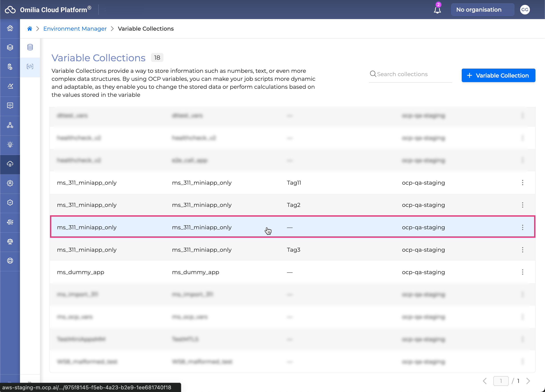Click the Search collections input field
The image size is (545, 392).
point(410,74)
